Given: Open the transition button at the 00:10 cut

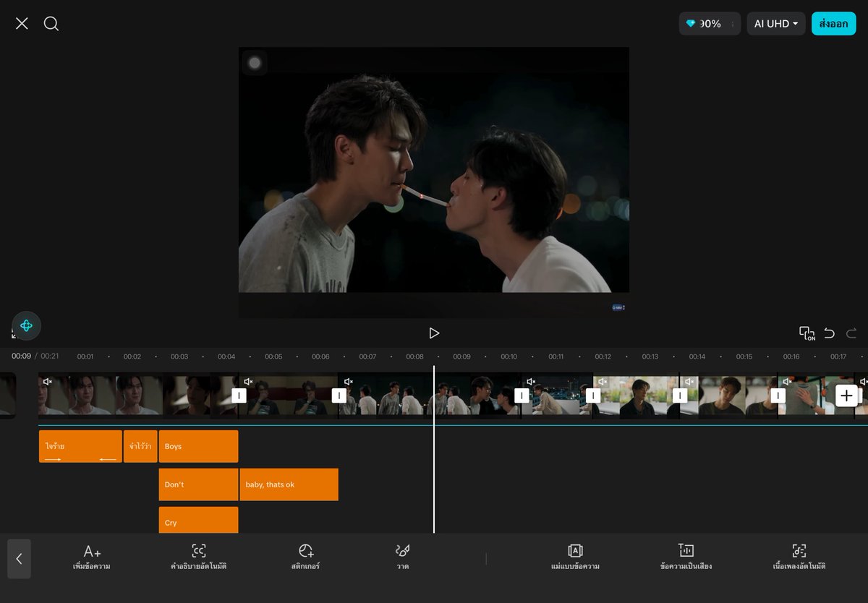Looking at the screenshot, I should tap(522, 395).
